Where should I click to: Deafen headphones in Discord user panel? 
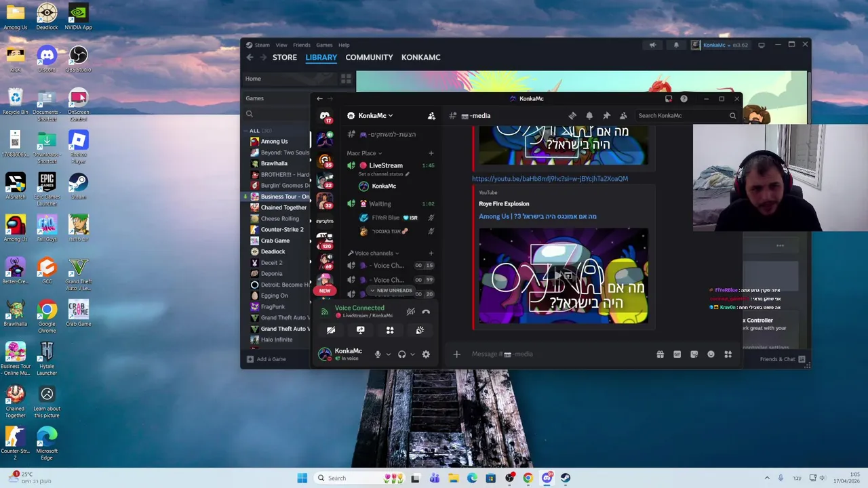click(x=401, y=354)
